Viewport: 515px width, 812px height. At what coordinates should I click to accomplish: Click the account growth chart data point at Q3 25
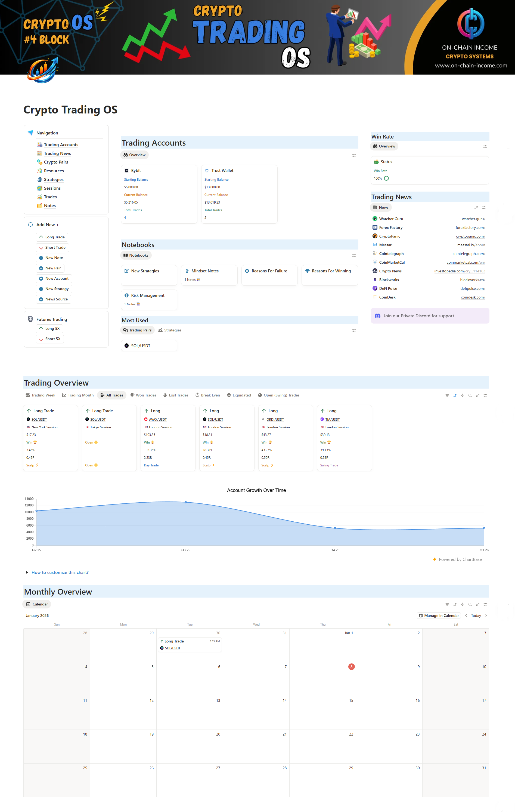tap(186, 502)
